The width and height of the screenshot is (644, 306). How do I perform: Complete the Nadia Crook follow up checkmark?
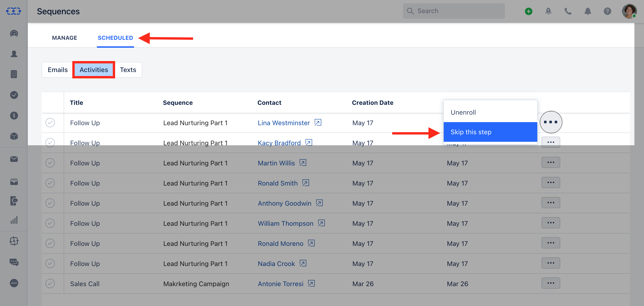[x=50, y=263]
